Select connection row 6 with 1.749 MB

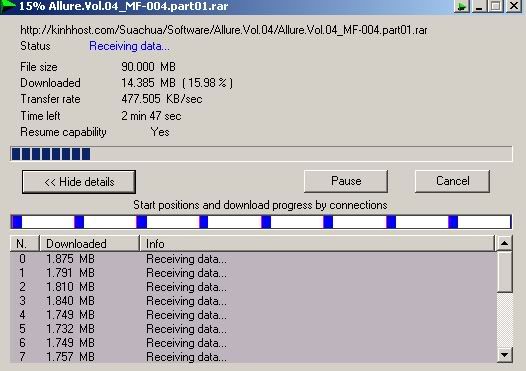click(x=253, y=343)
